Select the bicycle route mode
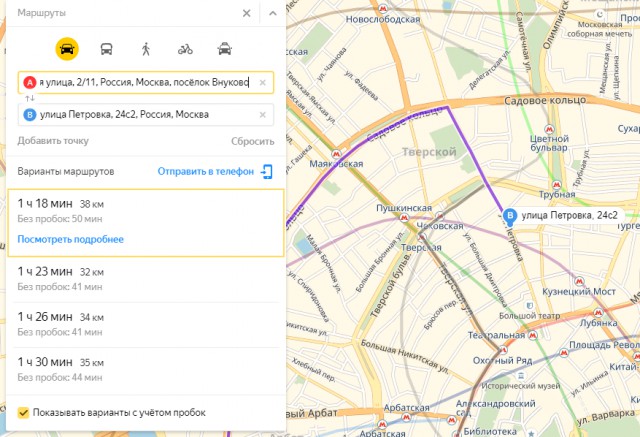Screen dimensions: 640x437 [185, 49]
